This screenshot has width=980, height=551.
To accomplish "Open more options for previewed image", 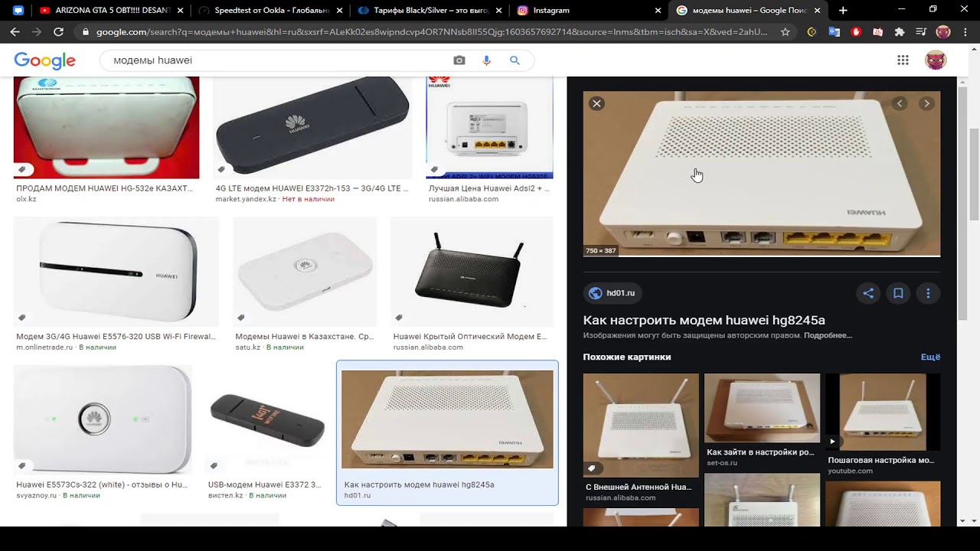I will (x=928, y=293).
